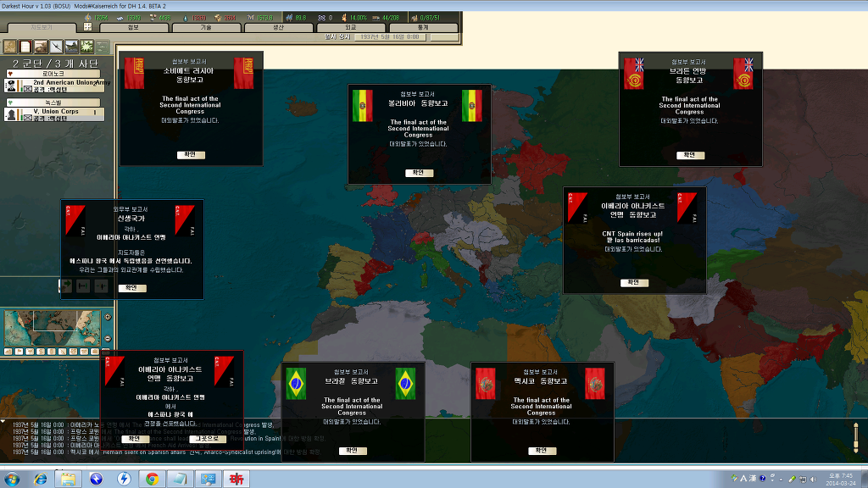868x488 pixels.
Task: Open the document/report list icon
Action: 25,47
